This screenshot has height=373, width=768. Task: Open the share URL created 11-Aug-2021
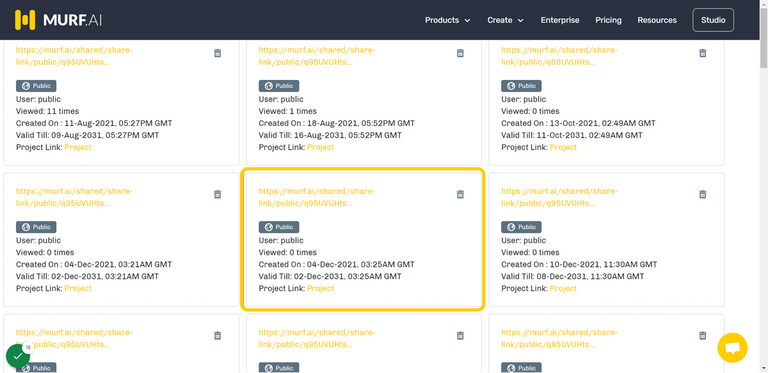click(74, 56)
